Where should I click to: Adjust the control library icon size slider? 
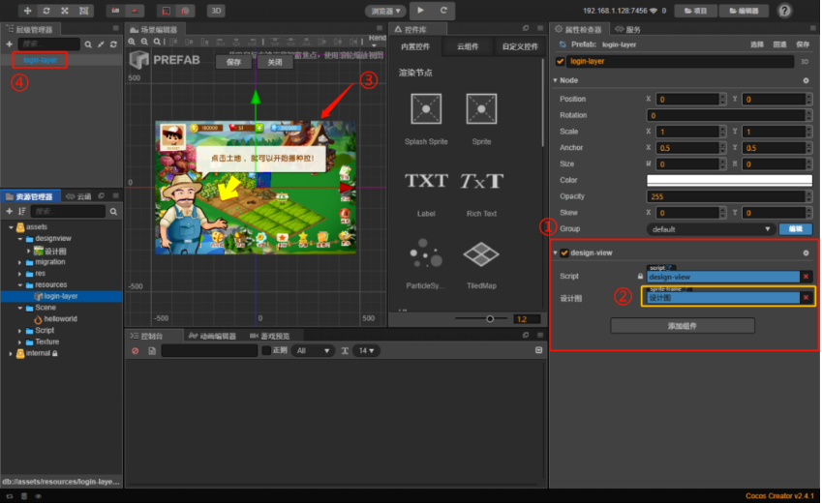click(x=490, y=318)
